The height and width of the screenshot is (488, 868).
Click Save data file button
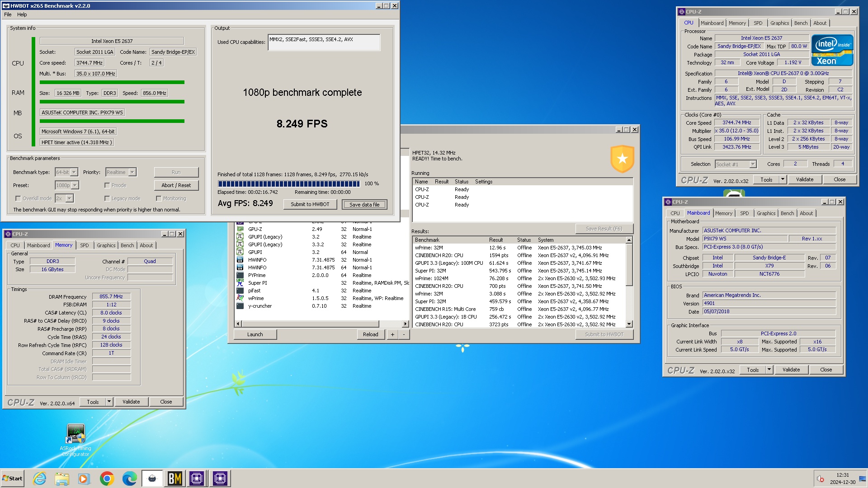(x=364, y=205)
